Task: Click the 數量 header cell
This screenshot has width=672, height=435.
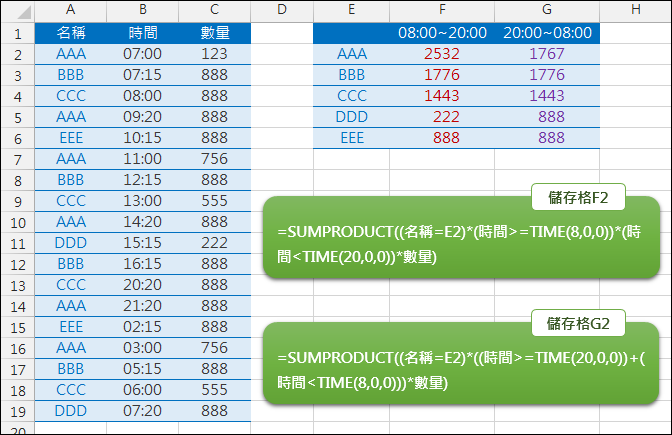Action: (215, 33)
